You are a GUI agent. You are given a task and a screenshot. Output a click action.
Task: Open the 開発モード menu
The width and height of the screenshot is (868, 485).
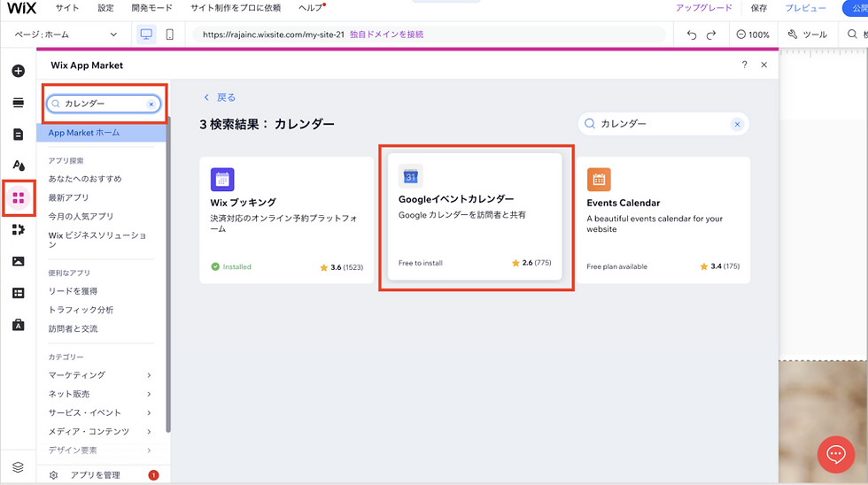151,8
